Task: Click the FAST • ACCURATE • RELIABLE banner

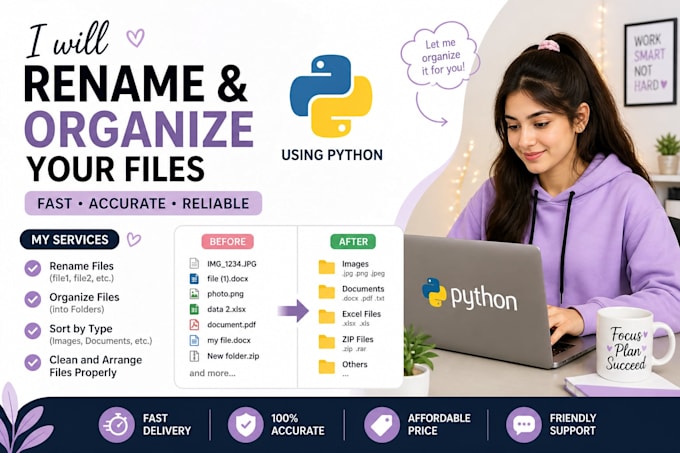Action: 143,203
